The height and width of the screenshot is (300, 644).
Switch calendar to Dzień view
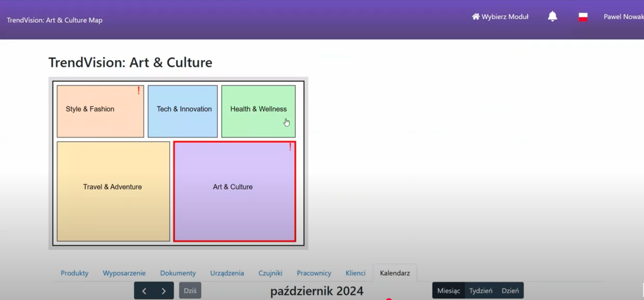[x=510, y=291]
